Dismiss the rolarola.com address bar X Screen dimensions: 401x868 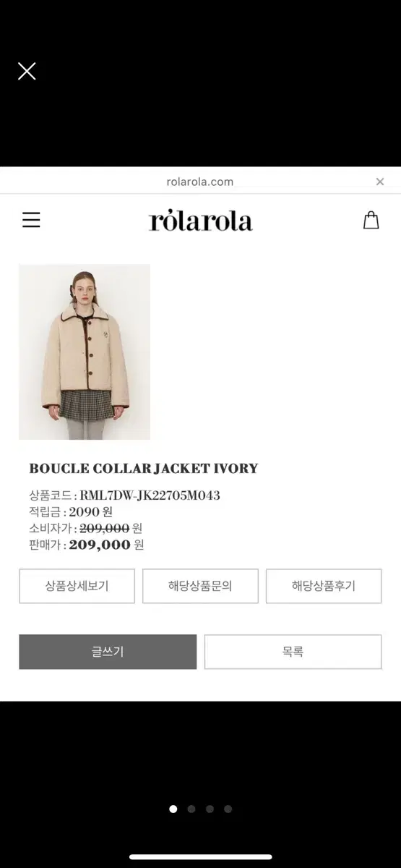point(380,182)
